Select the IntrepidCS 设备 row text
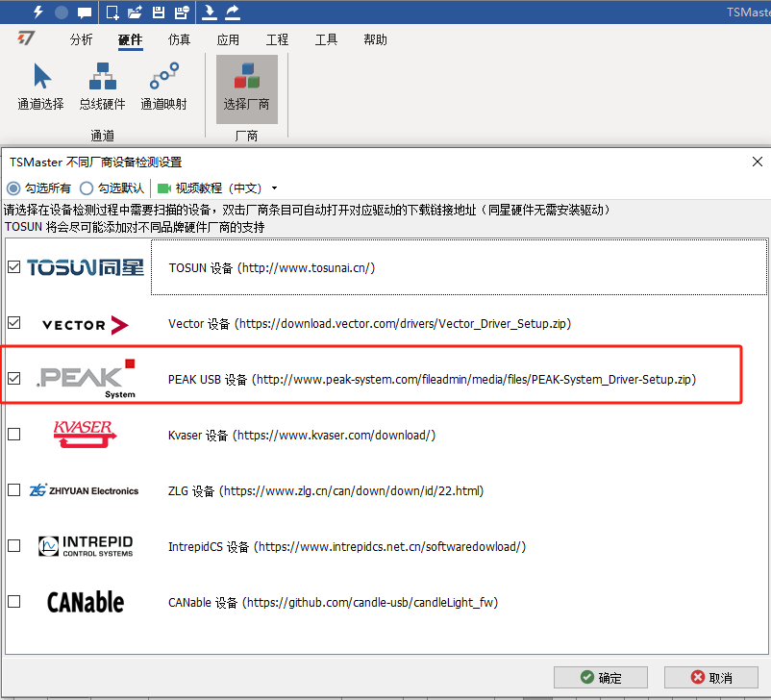 click(x=347, y=546)
